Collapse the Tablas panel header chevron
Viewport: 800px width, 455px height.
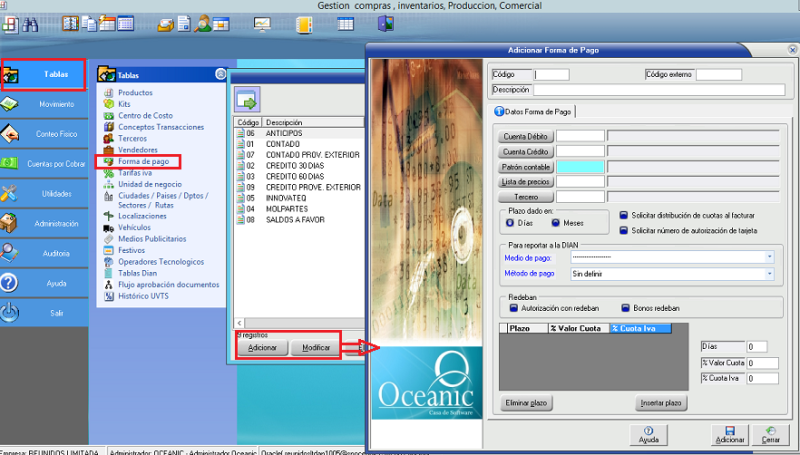coord(220,74)
